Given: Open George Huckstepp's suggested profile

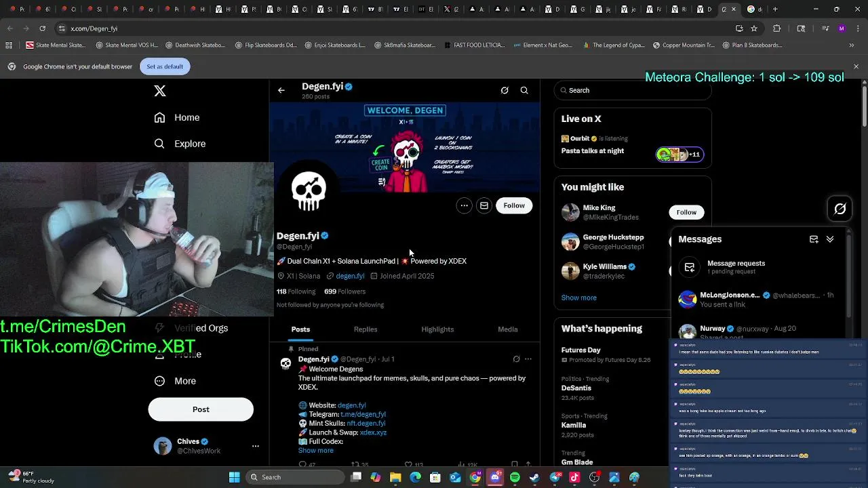Looking at the screenshot, I should 614,242.
